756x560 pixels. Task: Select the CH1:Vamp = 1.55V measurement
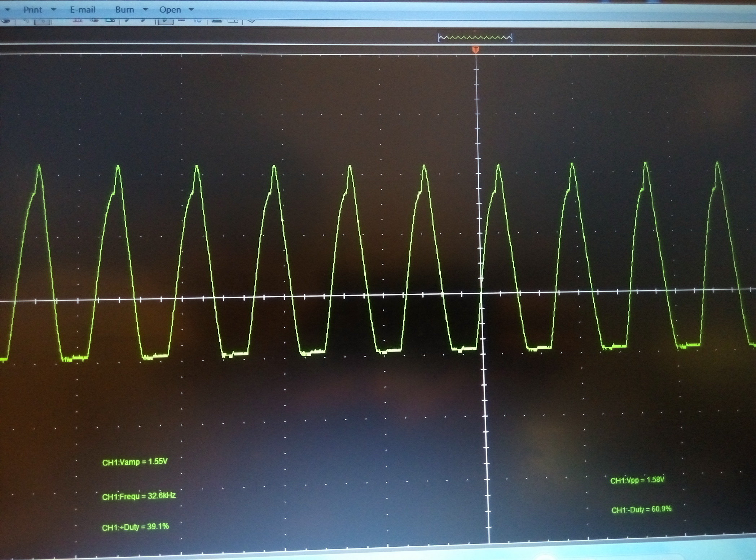[x=135, y=462]
